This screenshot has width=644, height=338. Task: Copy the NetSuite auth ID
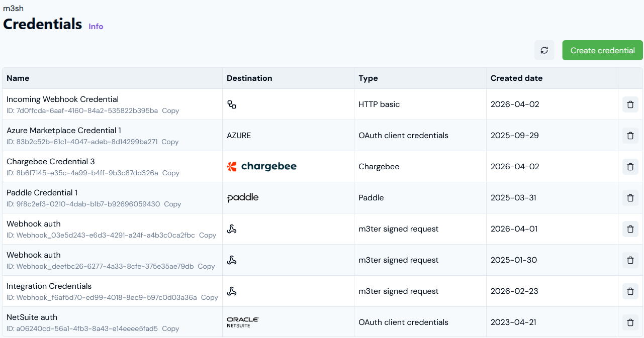(170, 328)
